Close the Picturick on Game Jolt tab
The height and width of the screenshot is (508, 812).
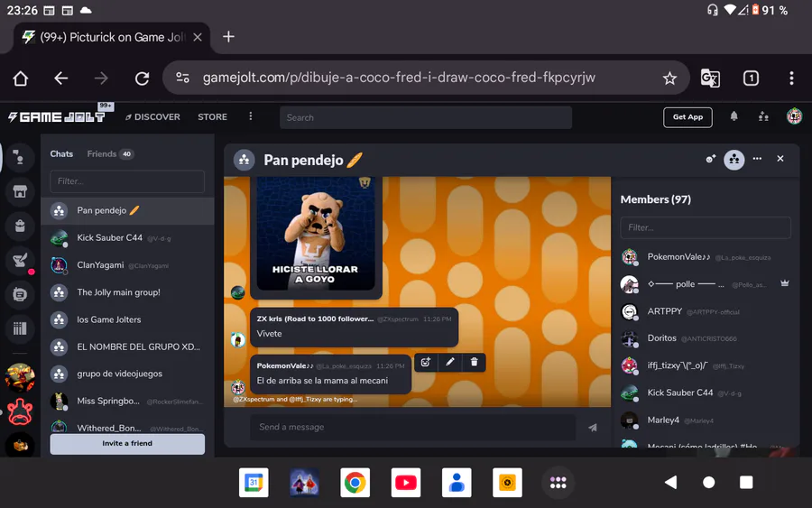point(198,37)
